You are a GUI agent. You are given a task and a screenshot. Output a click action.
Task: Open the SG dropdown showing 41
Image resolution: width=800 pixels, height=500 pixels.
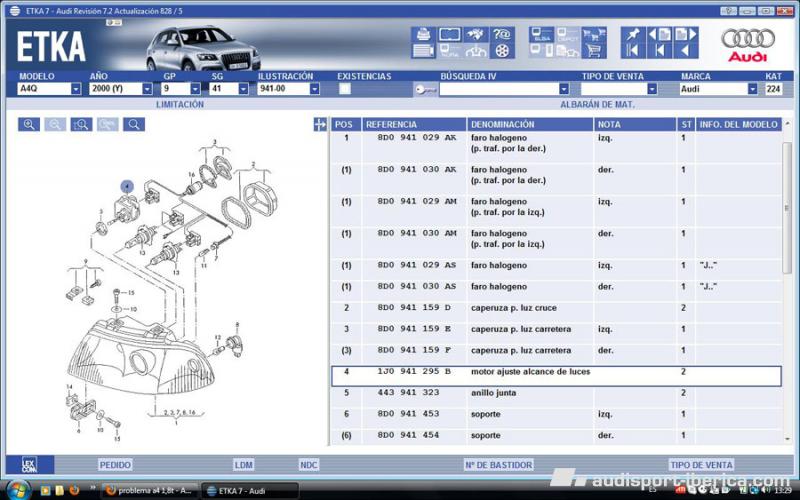pos(243,89)
